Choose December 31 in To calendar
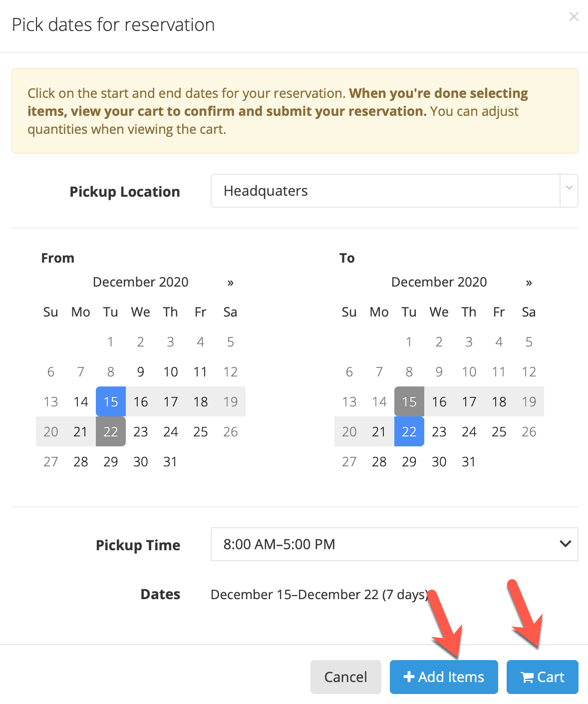This screenshot has width=588, height=704. pos(469,461)
